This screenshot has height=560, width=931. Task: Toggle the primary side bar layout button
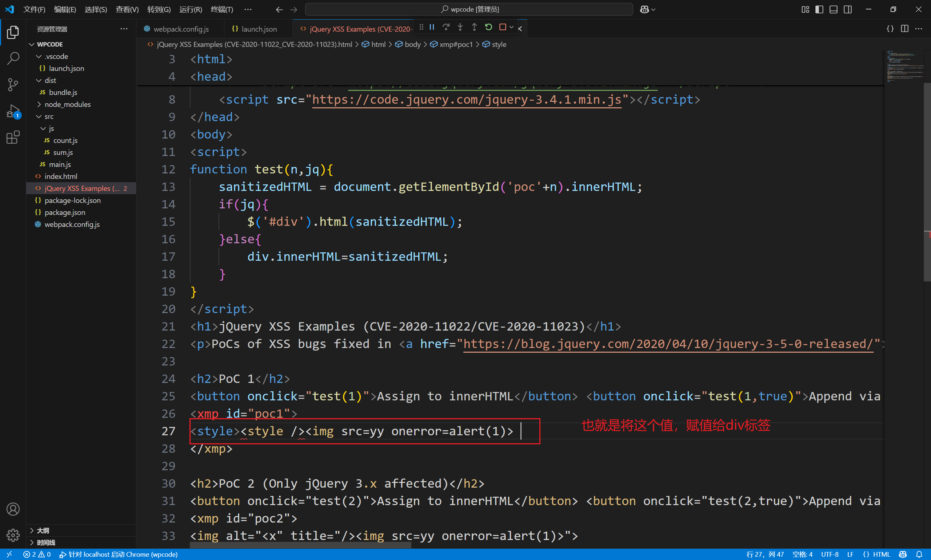pyautogui.click(x=819, y=9)
